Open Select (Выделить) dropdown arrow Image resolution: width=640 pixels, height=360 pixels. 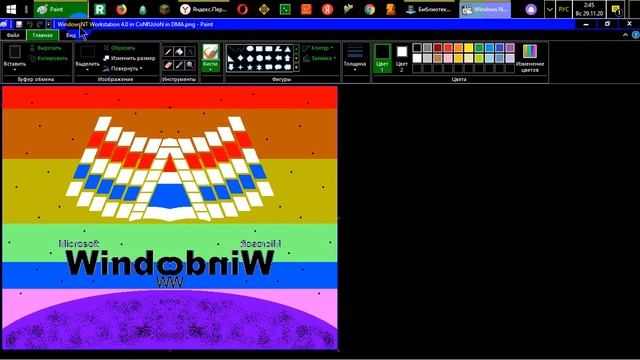click(87, 70)
